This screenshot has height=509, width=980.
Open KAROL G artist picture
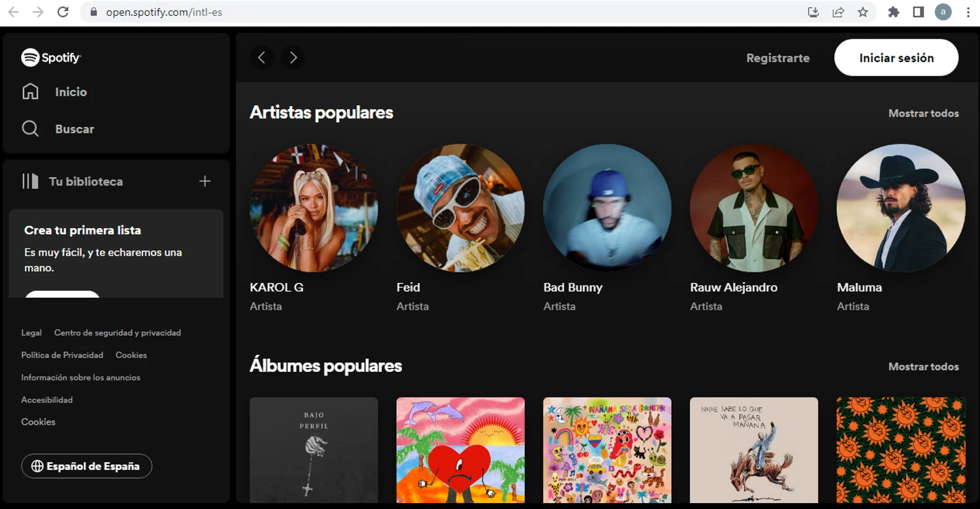314,208
